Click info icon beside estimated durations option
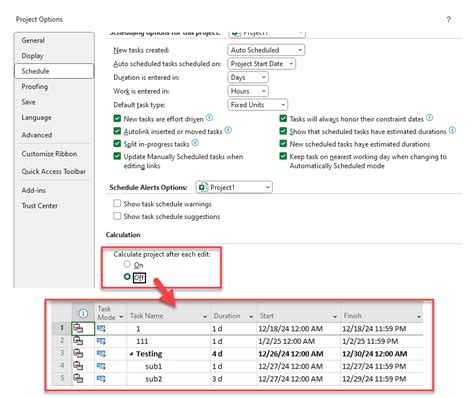Image resolution: width=474 pixels, height=398 pixels. [452, 130]
